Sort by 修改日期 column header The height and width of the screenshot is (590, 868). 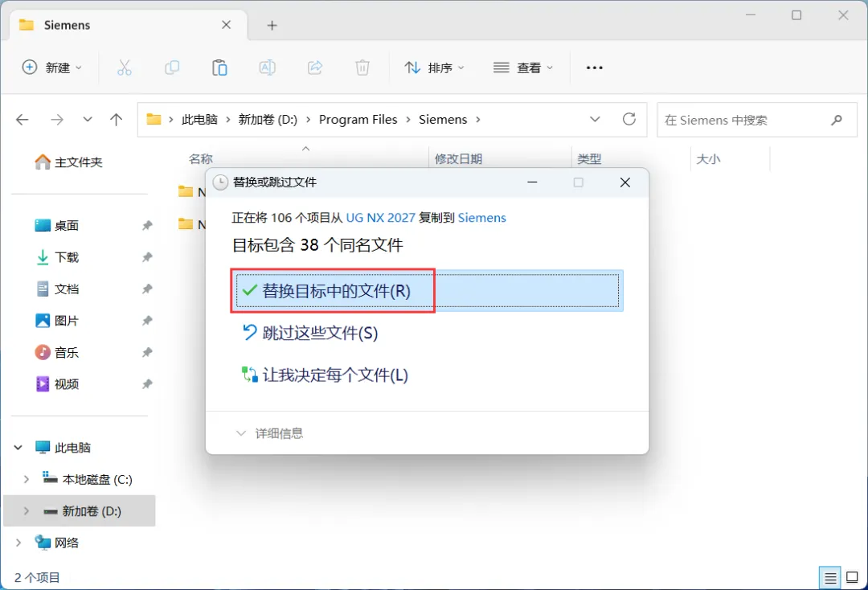(x=458, y=159)
